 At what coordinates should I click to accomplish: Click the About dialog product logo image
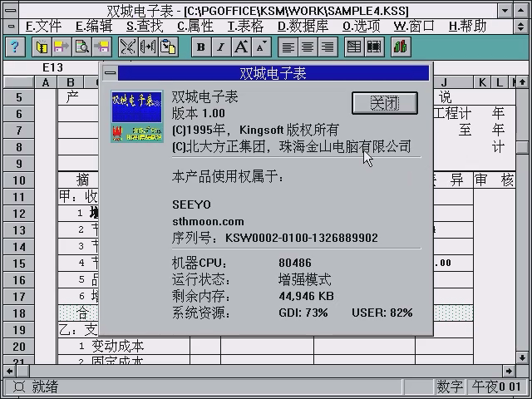(x=137, y=116)
